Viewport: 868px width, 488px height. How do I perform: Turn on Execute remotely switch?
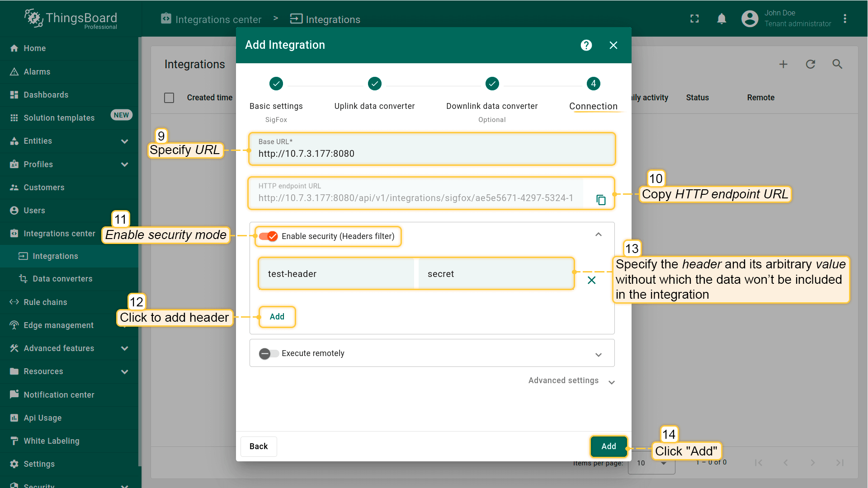(x=269, y=353)
